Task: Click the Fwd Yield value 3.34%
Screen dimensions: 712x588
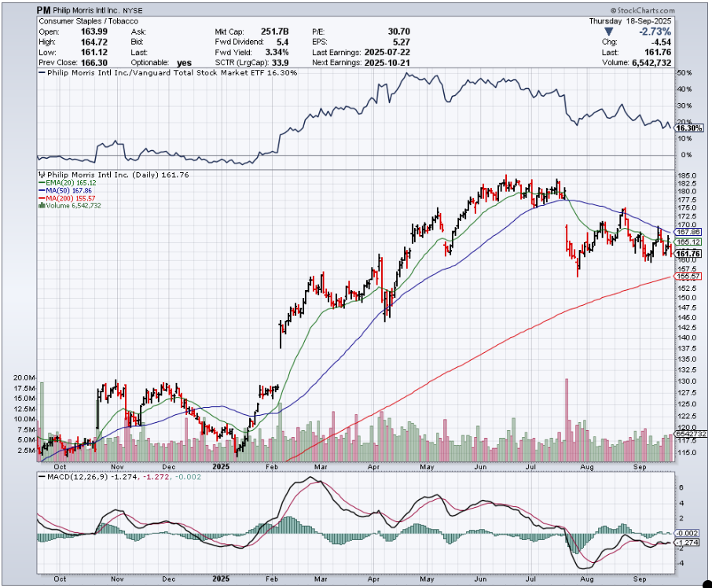Action: pyautogui.click(x=277, y=52)
